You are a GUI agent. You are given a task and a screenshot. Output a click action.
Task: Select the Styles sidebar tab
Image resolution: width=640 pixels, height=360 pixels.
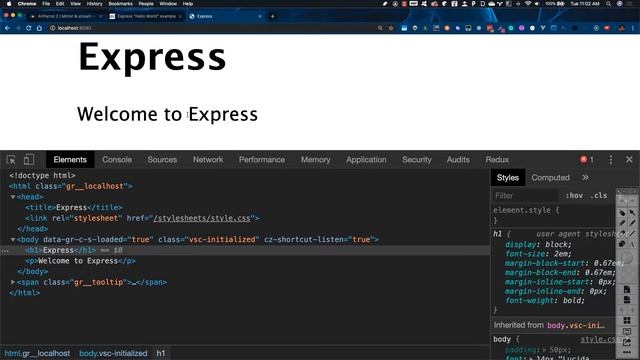508,178
